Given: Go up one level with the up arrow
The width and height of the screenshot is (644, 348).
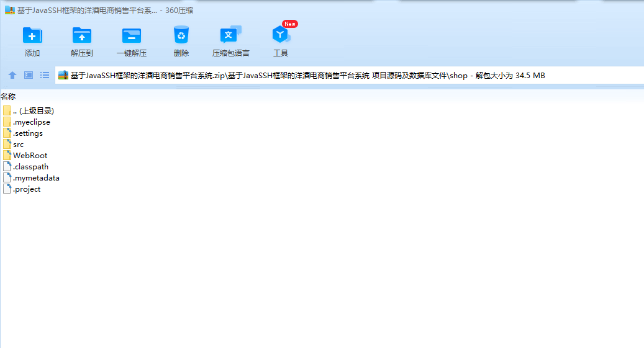Looking at the screenshot, I should click(x=12, y=75).
